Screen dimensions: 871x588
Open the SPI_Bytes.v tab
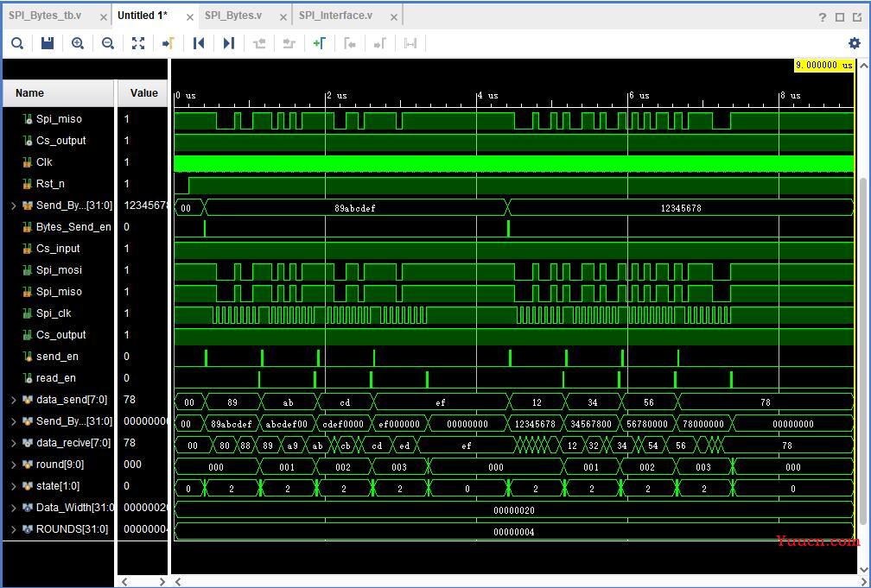[233, 16]
